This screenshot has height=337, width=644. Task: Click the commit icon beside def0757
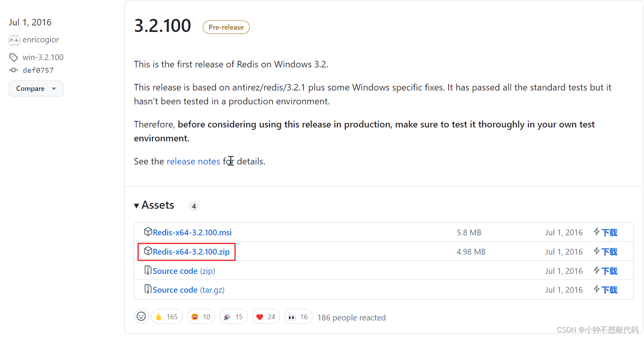pyautogui.click(x=13, y=70)
